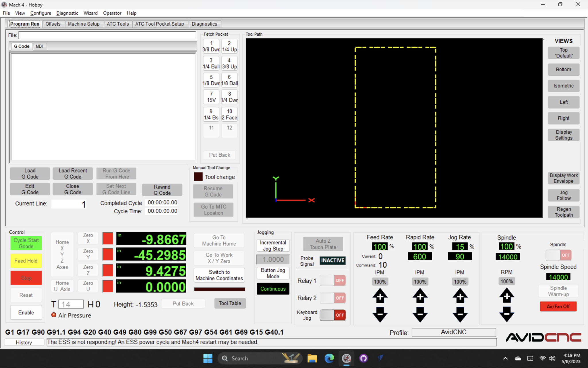Increase Feed Rate with plus arrow
588x368 pixels.
[380, 296]
